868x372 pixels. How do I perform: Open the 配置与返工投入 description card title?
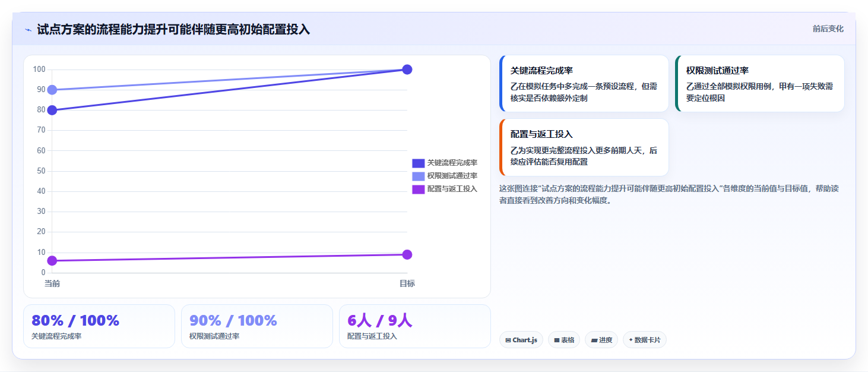541,134
